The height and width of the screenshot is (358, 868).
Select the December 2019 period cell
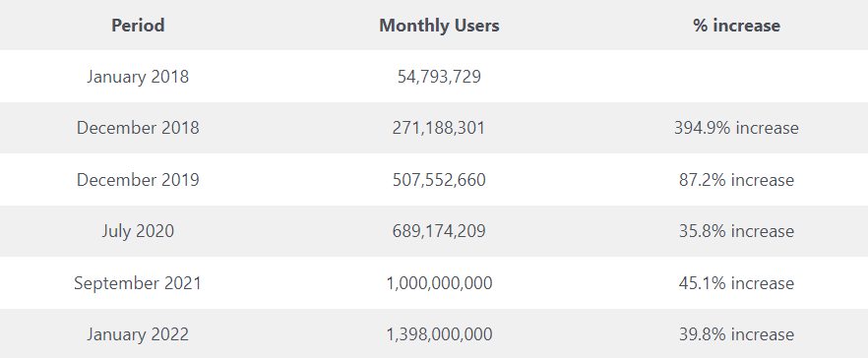click(x=138, y=180)
